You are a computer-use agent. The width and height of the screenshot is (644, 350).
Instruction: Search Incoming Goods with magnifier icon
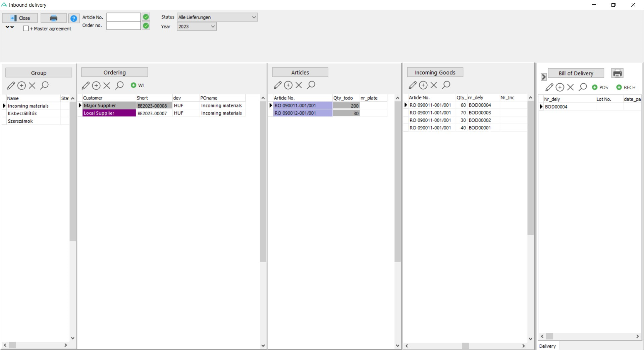446,85
